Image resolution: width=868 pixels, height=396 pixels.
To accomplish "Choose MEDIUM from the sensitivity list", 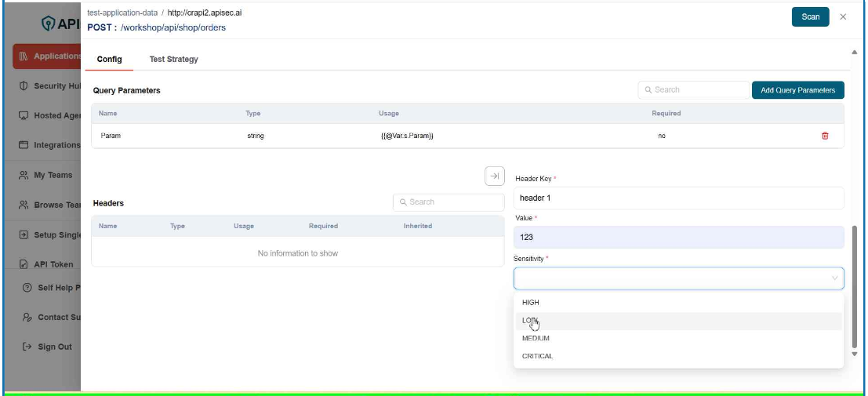I will tap(536, 339).
